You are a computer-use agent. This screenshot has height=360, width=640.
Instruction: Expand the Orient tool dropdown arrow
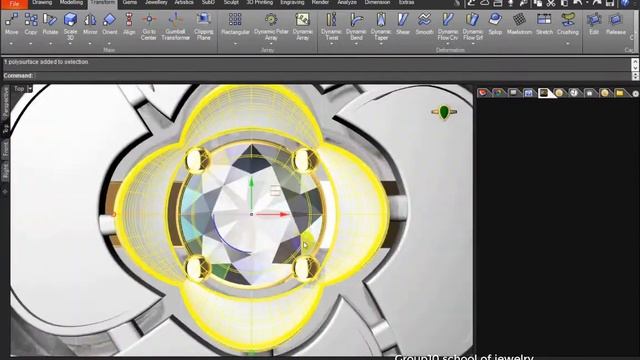click(109, 43)
